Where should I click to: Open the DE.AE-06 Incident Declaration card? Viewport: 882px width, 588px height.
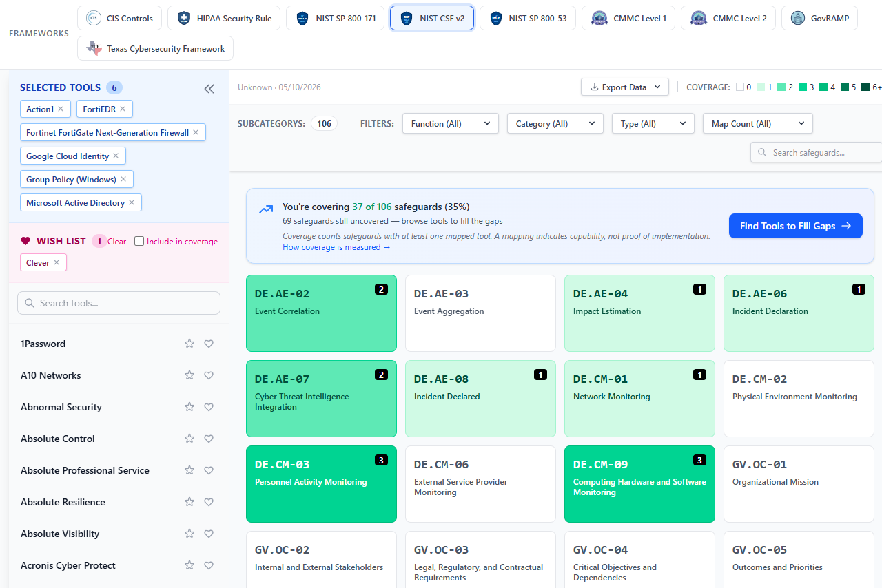799,313
